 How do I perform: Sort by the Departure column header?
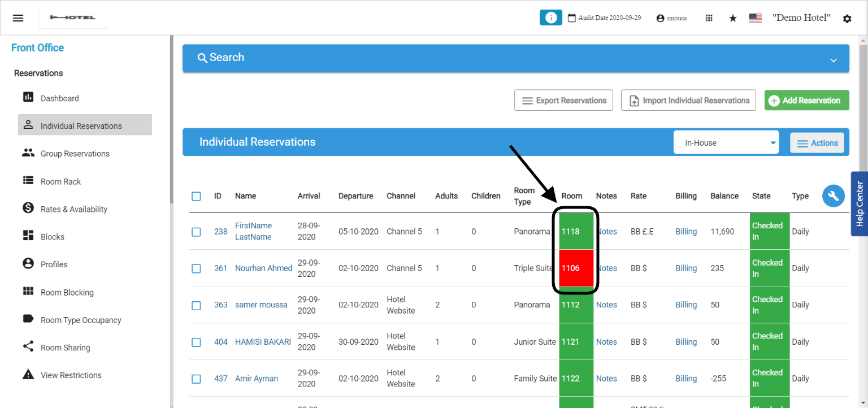pyautogui.click(x=356, y=196)
